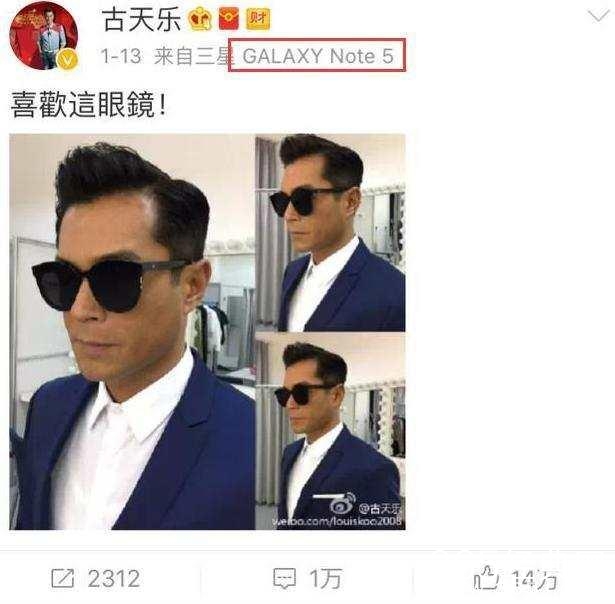Viewport: 615px width, 604px height.
Task: Tap the red envelope badge icon
Action: (x=229, y=20)
